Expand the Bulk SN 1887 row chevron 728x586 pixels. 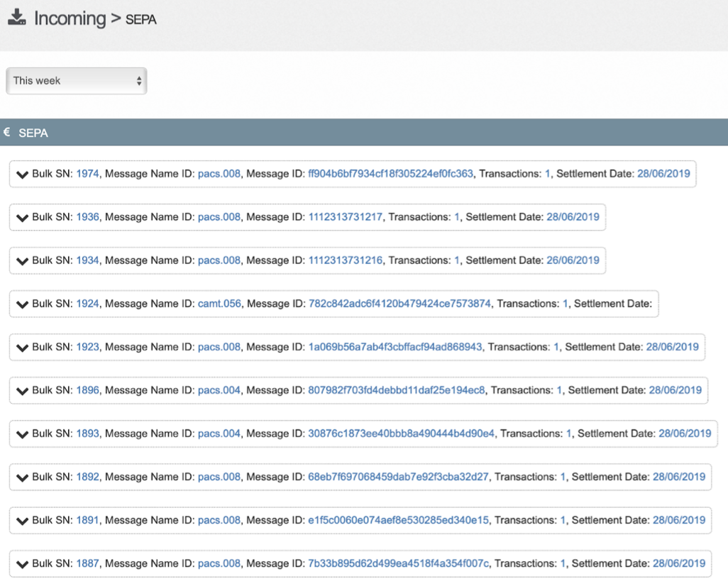click(x=22, y=564)
